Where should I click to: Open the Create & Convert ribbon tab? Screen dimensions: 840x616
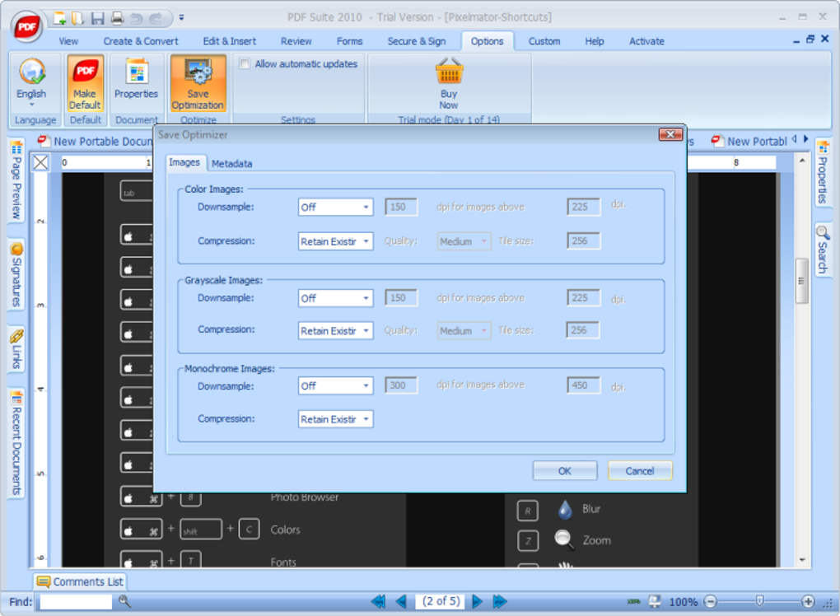click(141, 41)
